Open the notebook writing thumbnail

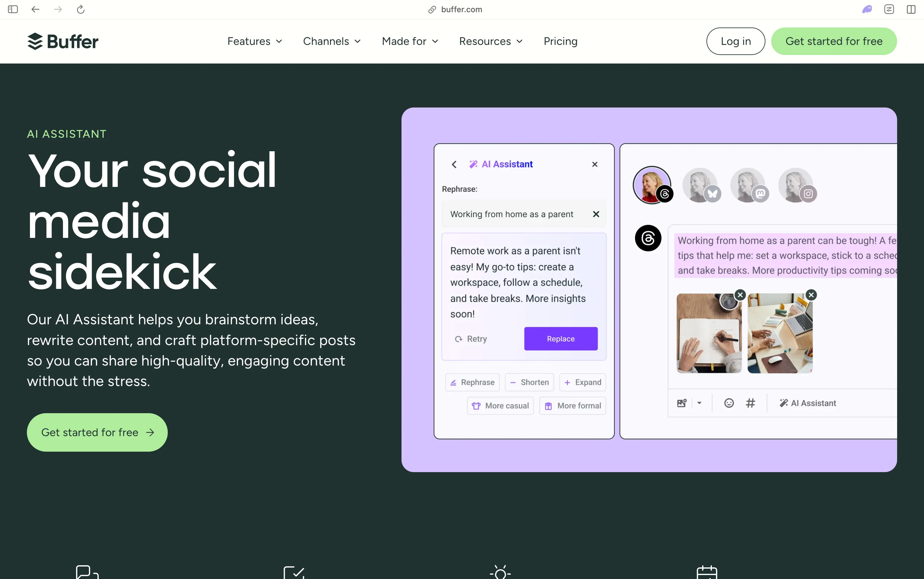(x=709, y=333)
